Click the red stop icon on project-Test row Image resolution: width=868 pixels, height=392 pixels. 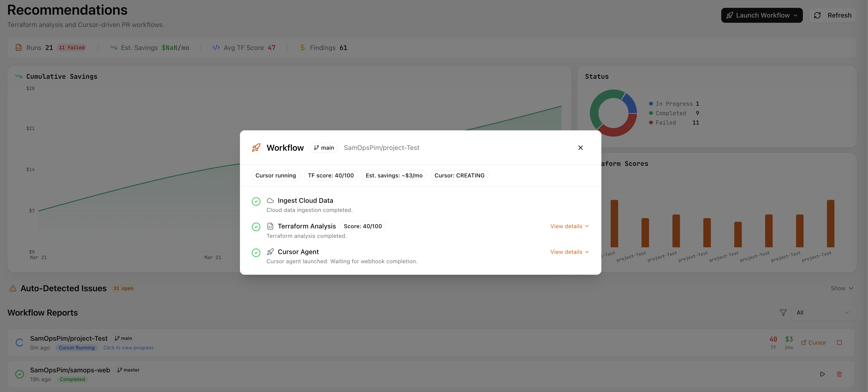click(x=839, y=342)
